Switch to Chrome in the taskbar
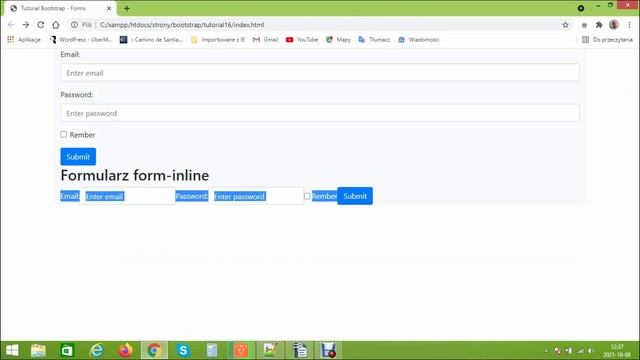Screen dimensions: 640x360 (154, 350)
